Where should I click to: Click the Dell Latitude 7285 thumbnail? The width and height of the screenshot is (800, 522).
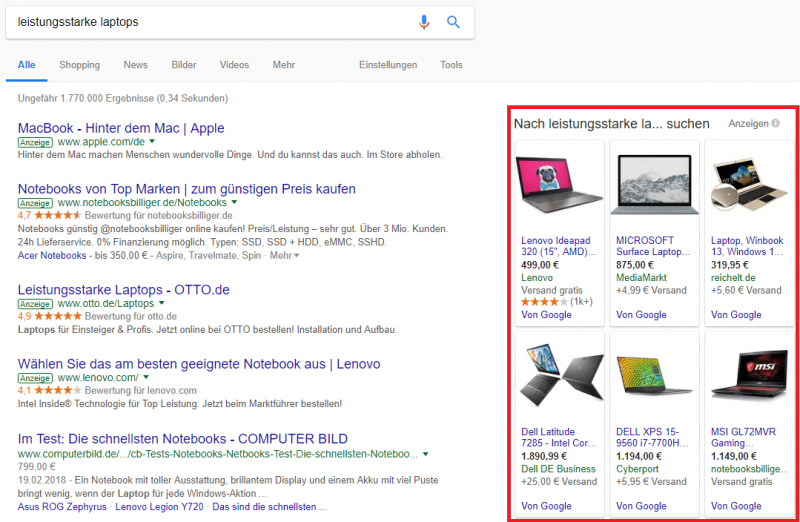point(560,375)
